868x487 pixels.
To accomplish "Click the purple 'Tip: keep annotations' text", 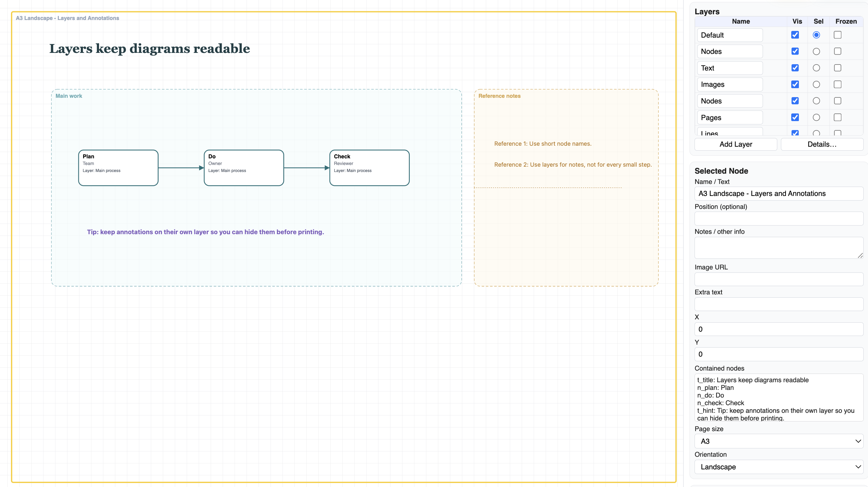I will (206, 232).
